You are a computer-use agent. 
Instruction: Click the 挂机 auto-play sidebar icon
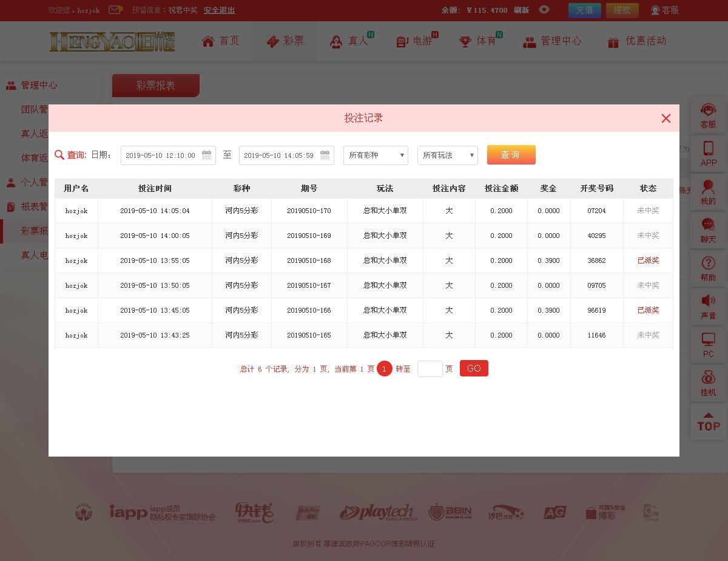point(708,383)
